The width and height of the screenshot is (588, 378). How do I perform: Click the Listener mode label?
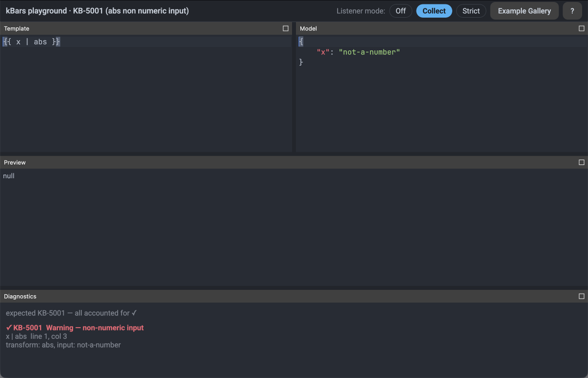click(x=361, y=11)
